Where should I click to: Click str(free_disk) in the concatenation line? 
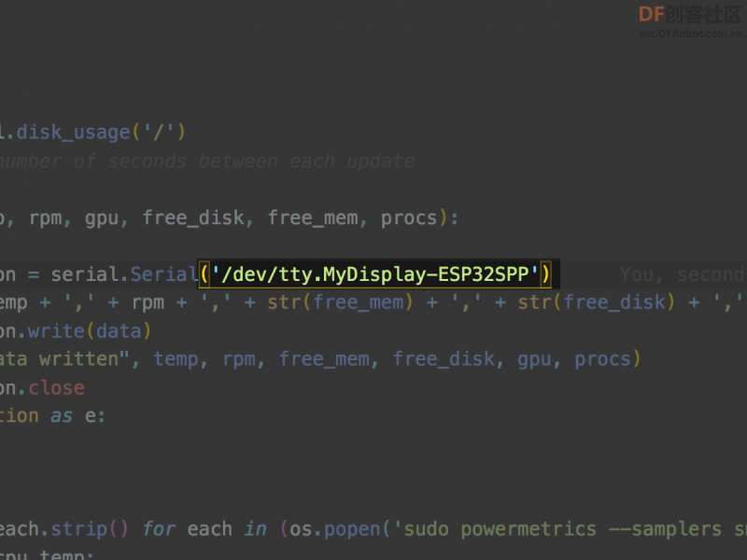point(597,302)
